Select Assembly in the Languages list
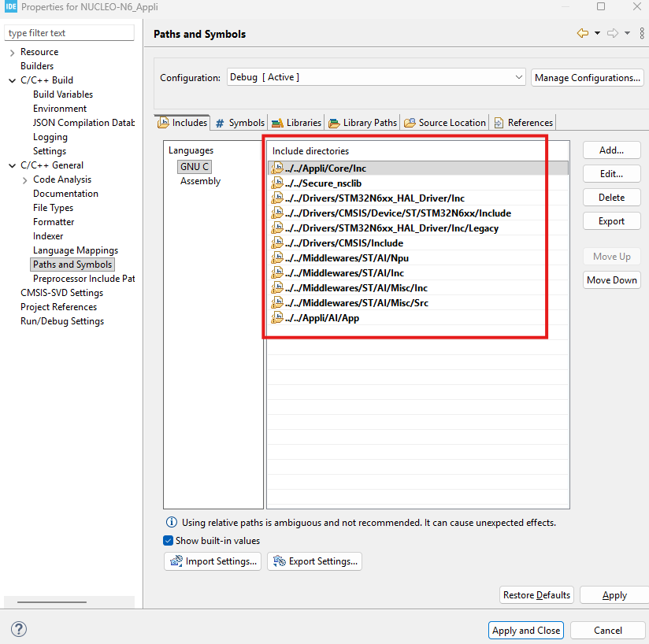 pyautogui.click(x=200, y=181)
